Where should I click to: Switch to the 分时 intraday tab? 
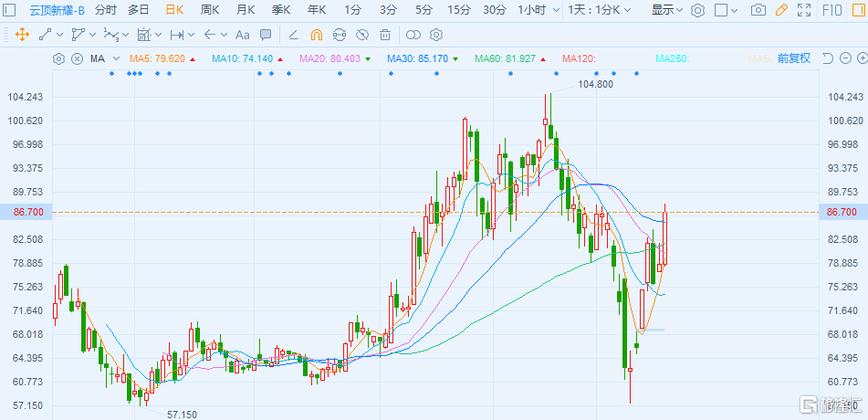(x=105, y=11)
